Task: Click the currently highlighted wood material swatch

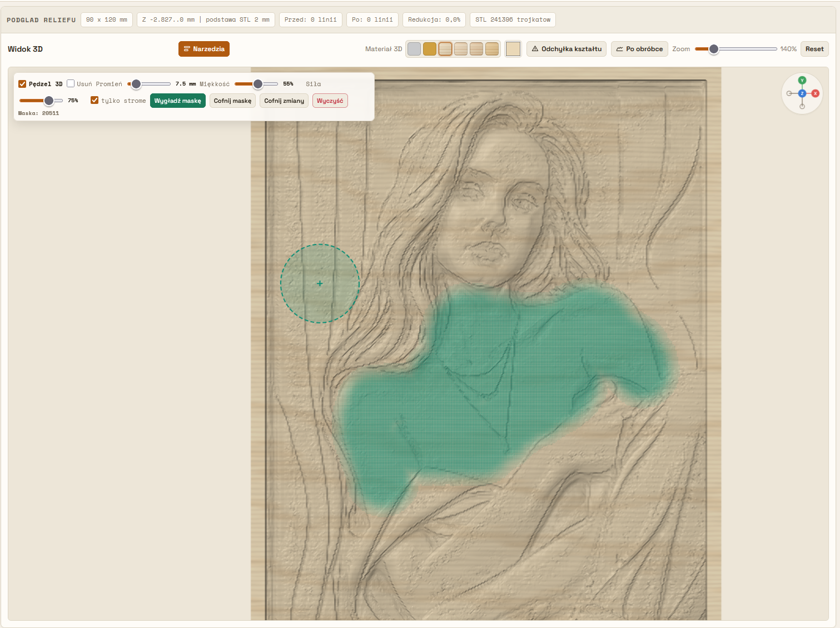Action: [x=445, y=49]
